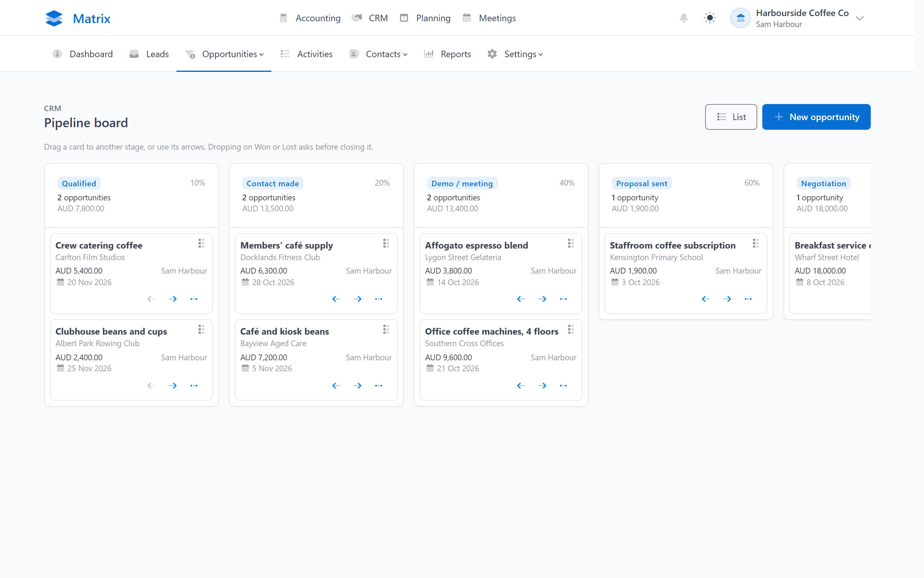Move Affogato espresso blend to next stage

click(542, 299)
